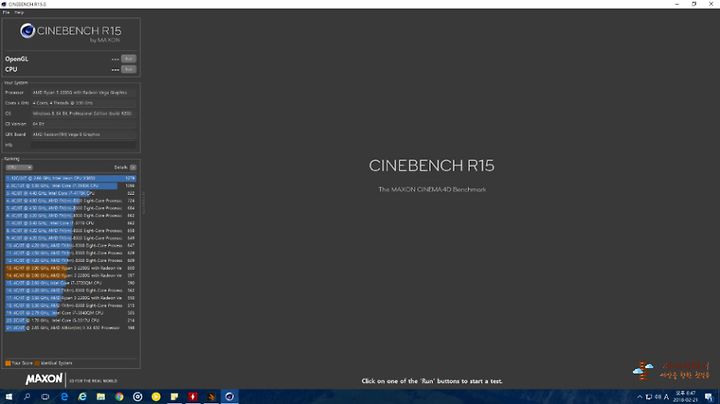
Task: Toggle the IME input mode indicator
Action: click(x=666, y=397)
